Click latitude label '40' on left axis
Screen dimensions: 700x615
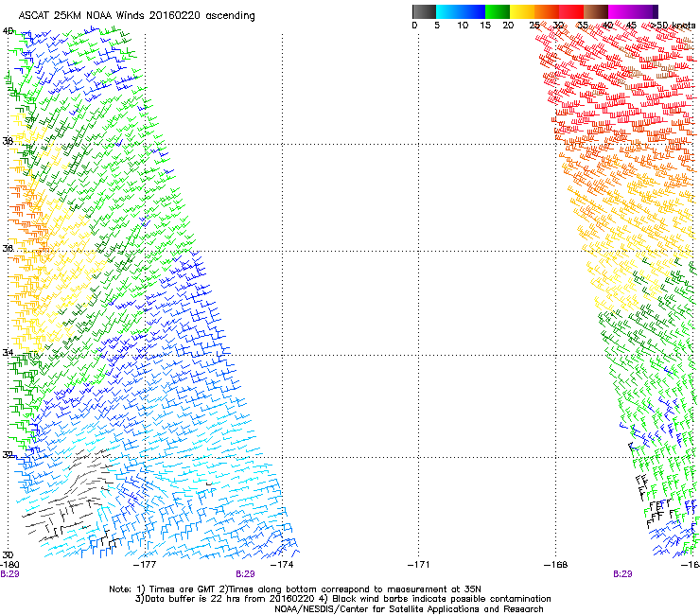click(x=8, y=31)
